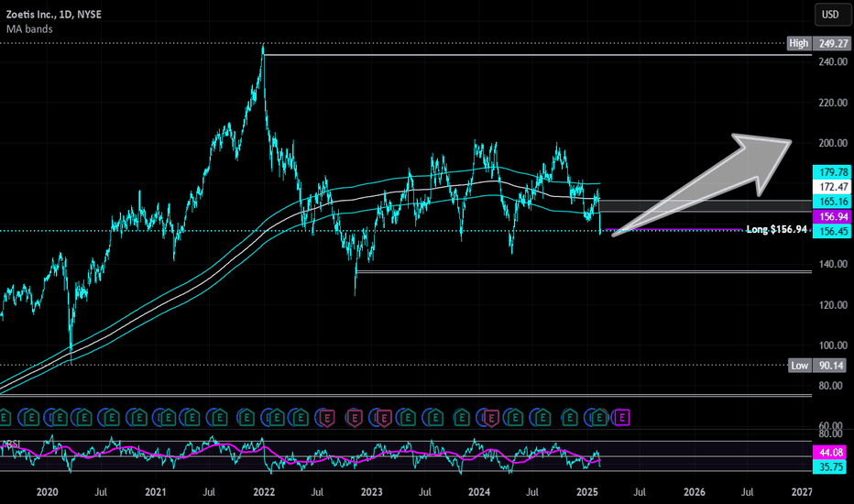The image size is (854, 504).
Task: Click the 240.00 price axis label
Action: (833, 61)
